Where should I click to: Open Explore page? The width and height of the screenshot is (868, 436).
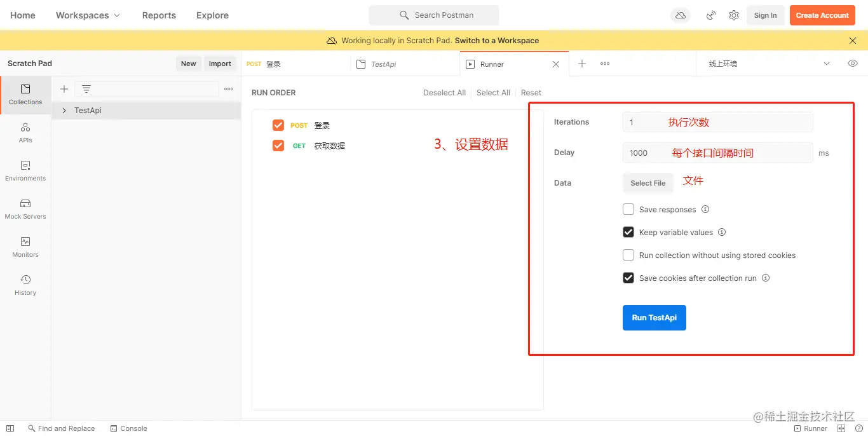pos(212,15)
